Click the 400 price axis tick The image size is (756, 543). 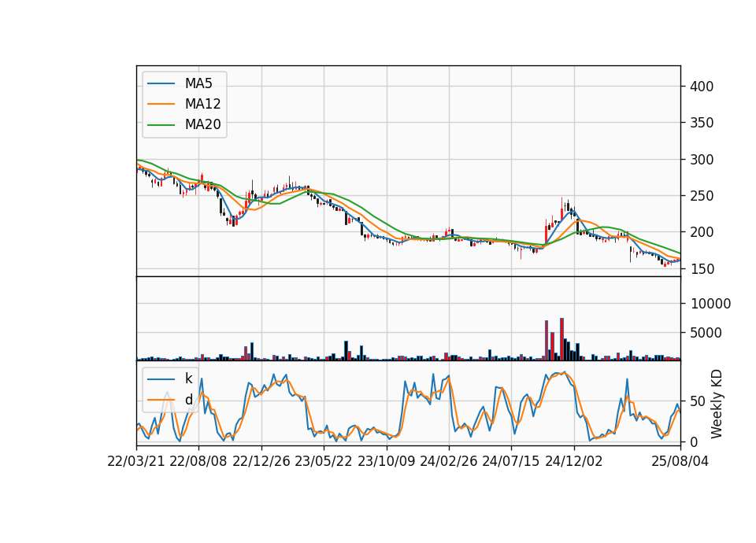702,87
